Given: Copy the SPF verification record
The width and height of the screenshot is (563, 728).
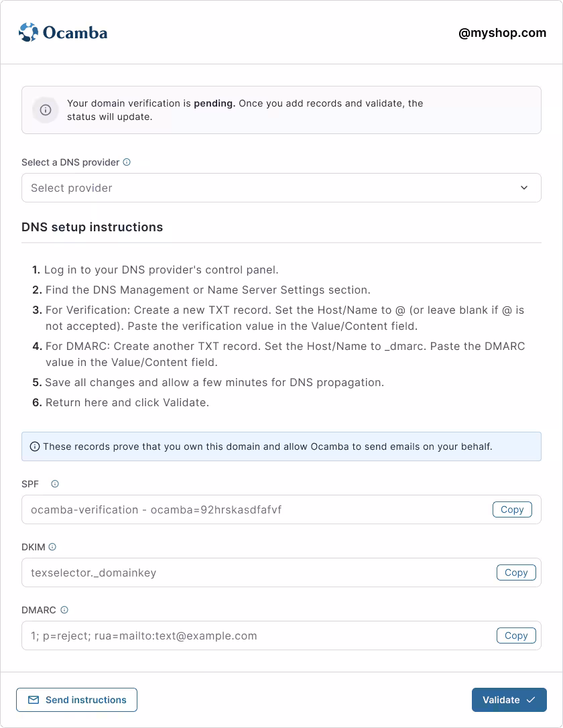Looking at the screenshot, I should point(512,509).
